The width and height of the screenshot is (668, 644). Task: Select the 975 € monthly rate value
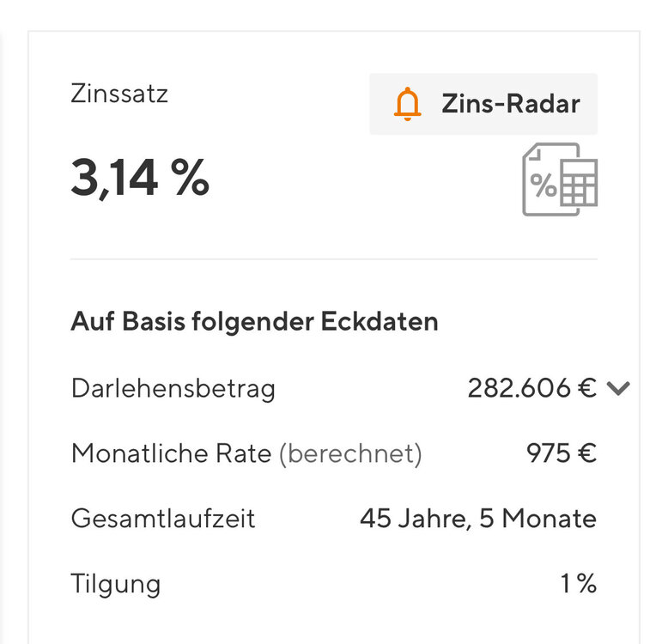point(562,453)
